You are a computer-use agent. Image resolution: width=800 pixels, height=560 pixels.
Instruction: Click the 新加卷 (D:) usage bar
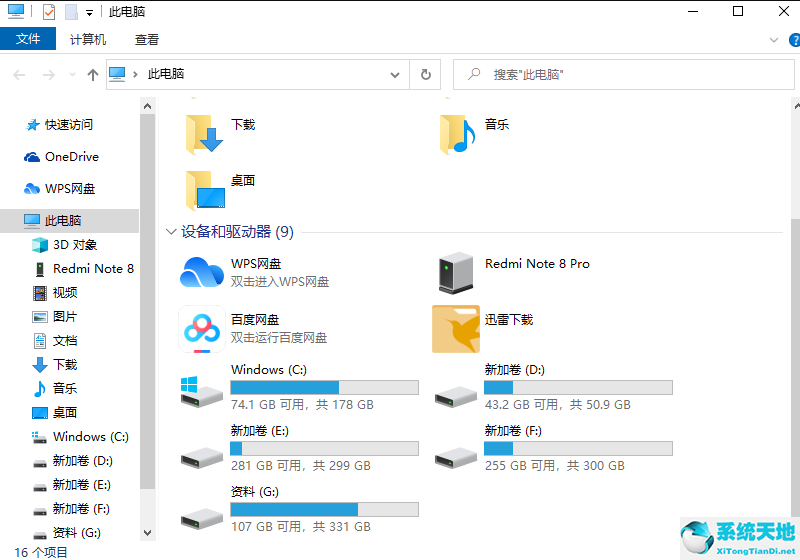coord(578,388)
